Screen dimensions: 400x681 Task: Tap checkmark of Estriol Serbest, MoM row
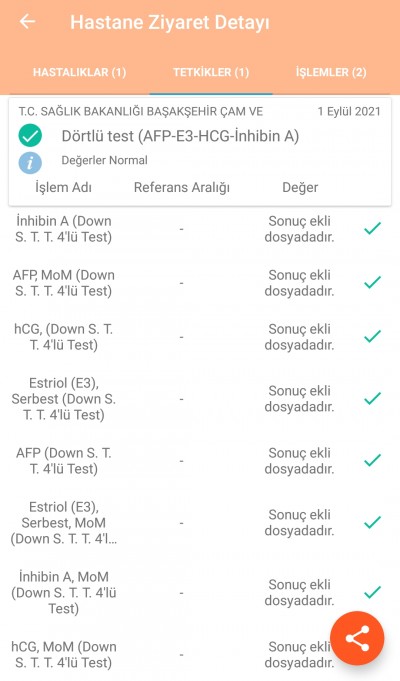372,522
